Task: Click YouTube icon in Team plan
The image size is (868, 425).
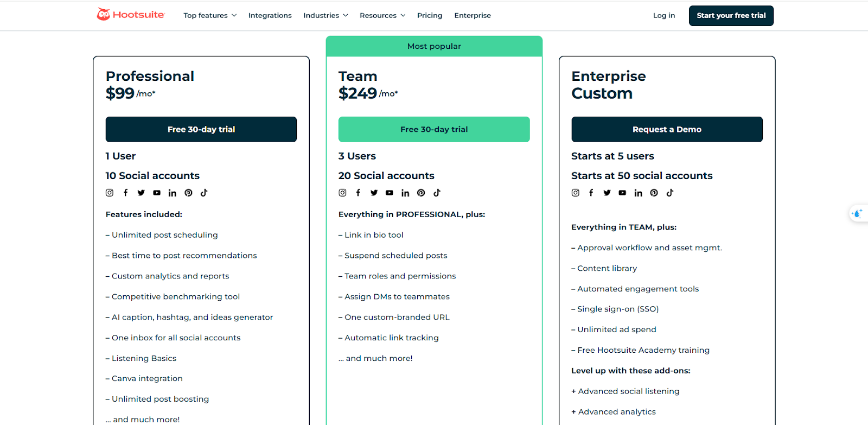Action: [390, 193]
